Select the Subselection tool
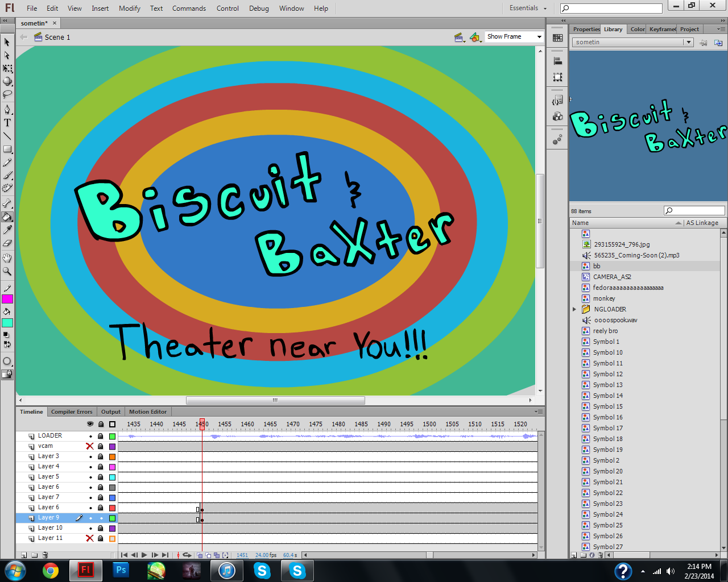 7,55
